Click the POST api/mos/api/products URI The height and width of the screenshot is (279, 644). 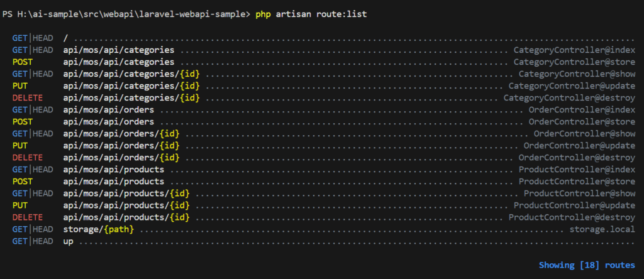pos(114,182)
